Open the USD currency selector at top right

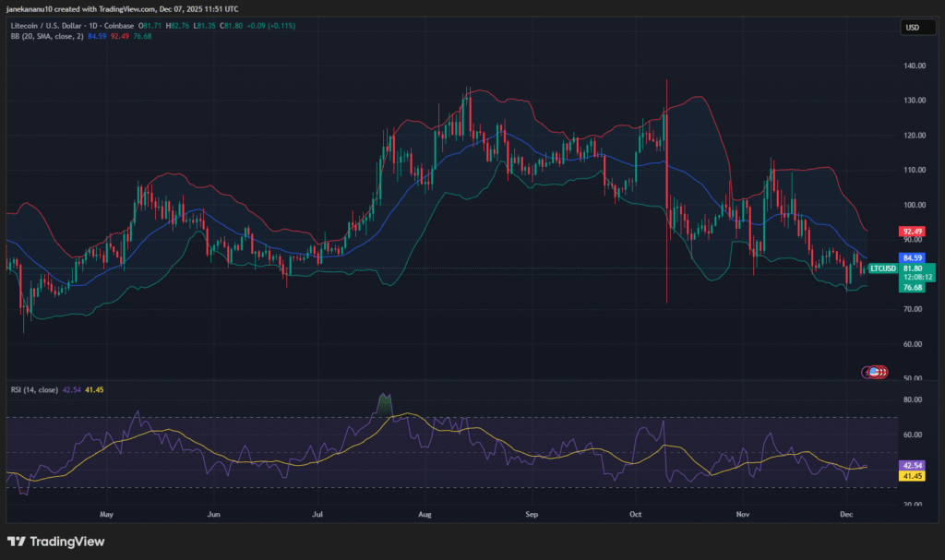click(916, 27)
